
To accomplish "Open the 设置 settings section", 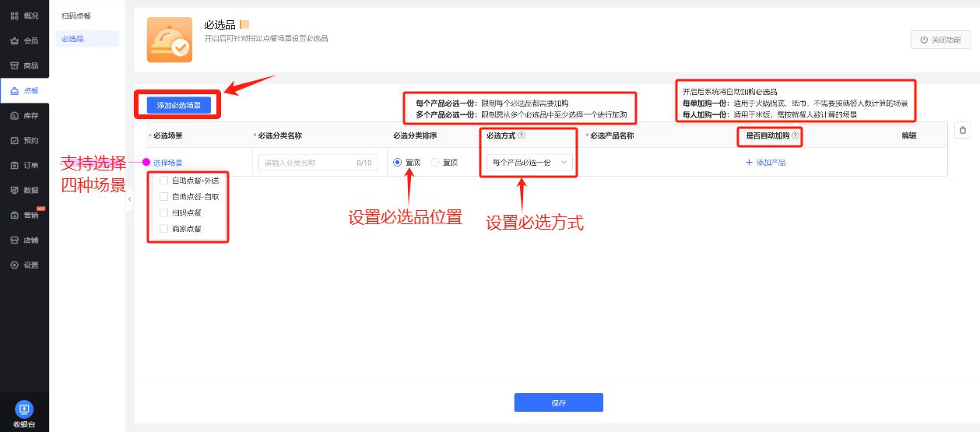I will tap(24, 265).
